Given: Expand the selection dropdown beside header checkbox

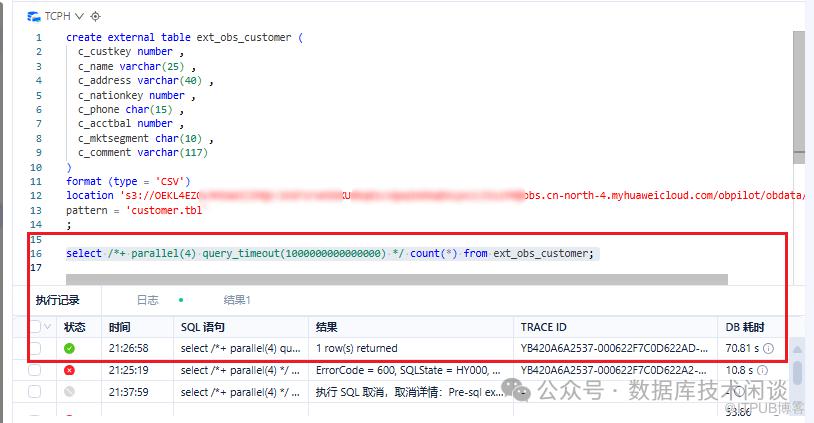Looking at the screenshot, I should pos(47,326).
